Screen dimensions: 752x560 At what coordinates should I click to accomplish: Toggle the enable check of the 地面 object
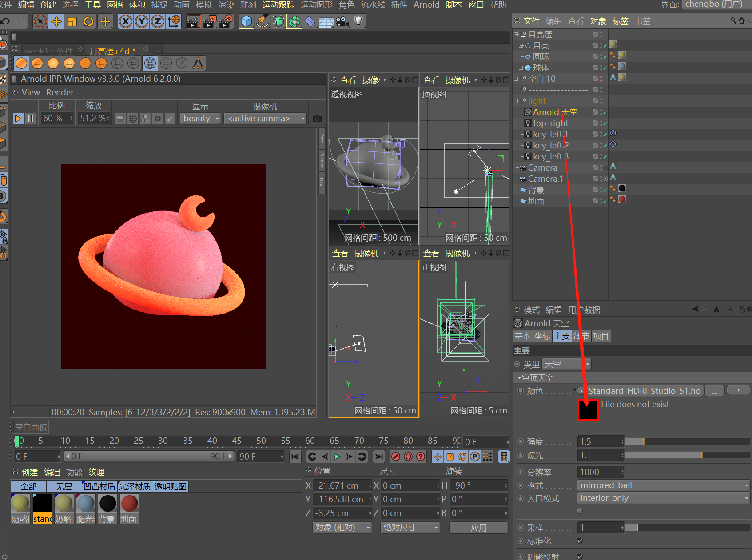click(605, 201)
